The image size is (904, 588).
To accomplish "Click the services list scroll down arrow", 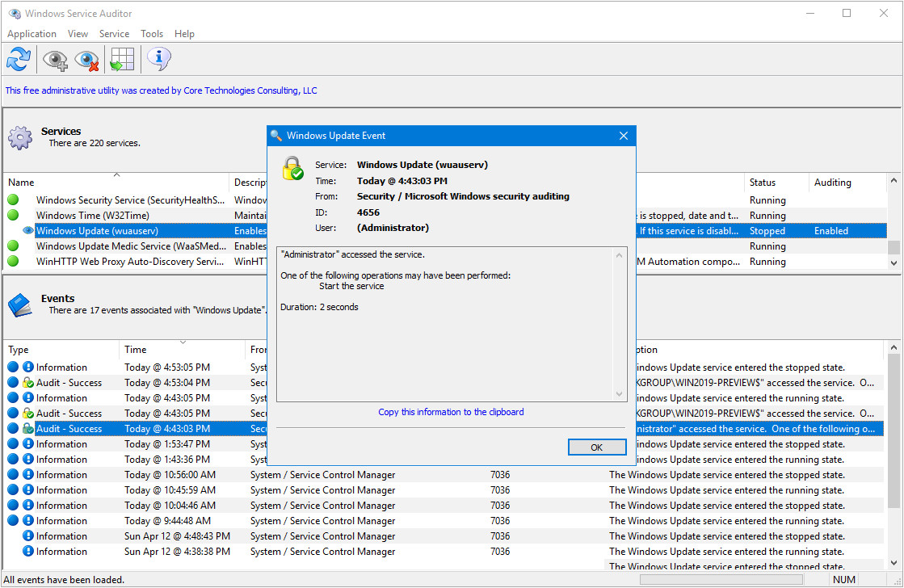I will click(x=893, y=262).
